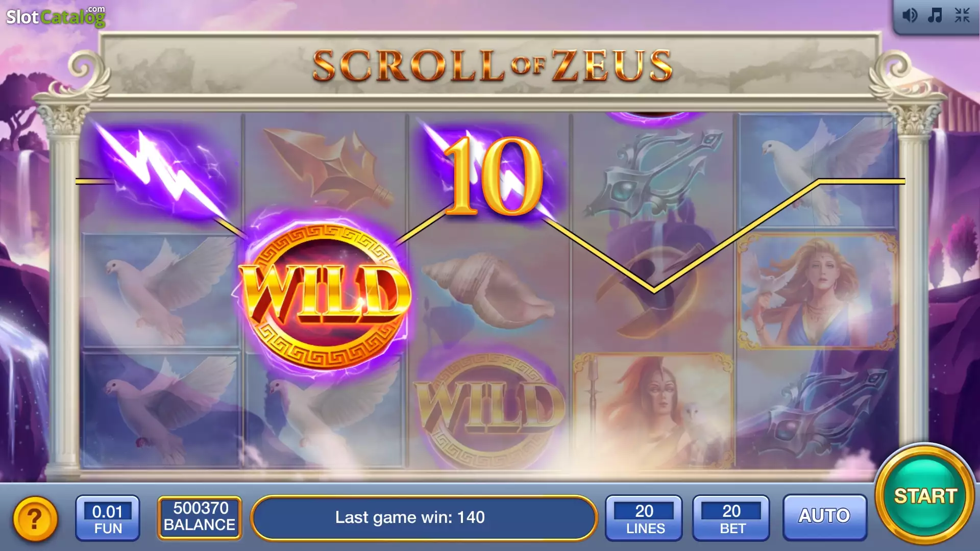Enable autoplay with the AUTO button
The width and height of the screenshot is (980, 551).
[824, 517]
